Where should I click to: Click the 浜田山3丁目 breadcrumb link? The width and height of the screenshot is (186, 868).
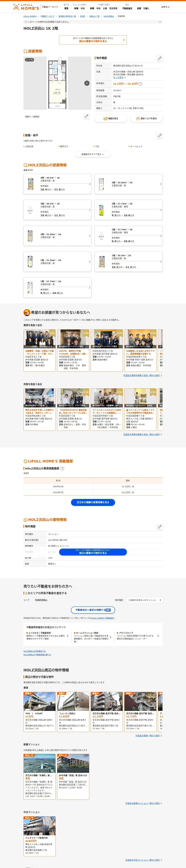(x=94, y=16)
